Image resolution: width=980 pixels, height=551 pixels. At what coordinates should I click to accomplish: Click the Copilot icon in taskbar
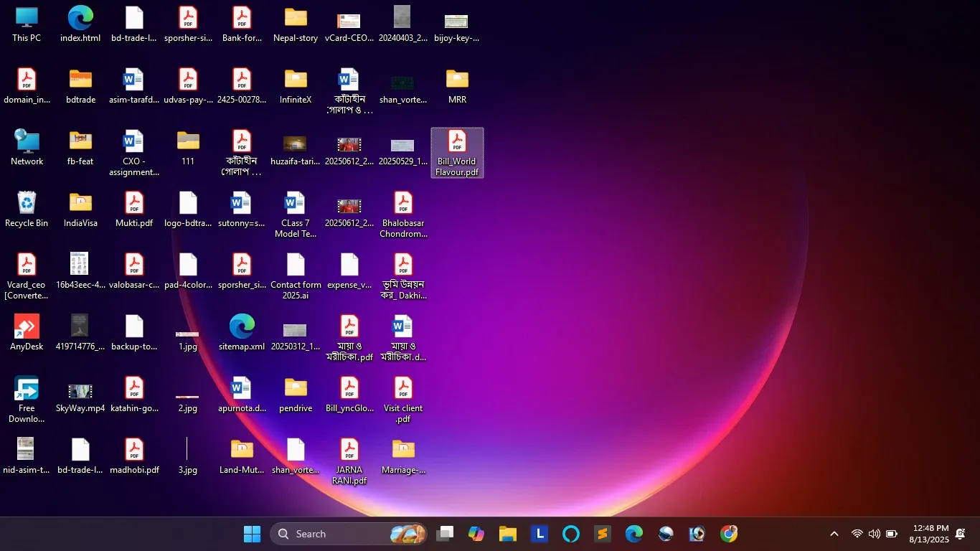click(x=476, y=534)
